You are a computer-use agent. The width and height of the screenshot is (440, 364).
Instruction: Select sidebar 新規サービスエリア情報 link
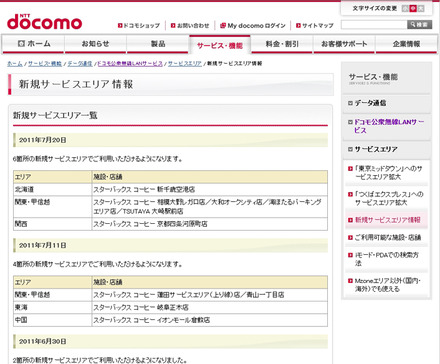(x=387, y=220)
